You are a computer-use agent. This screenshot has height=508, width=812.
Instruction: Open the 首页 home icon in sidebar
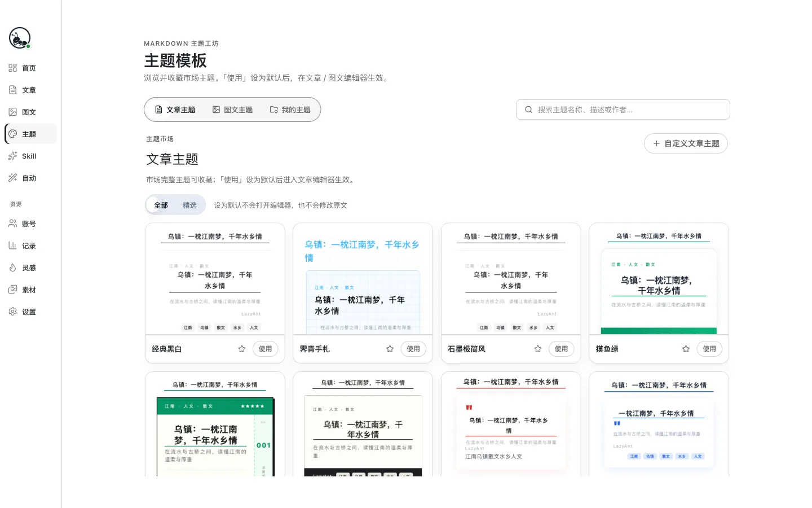12,68
